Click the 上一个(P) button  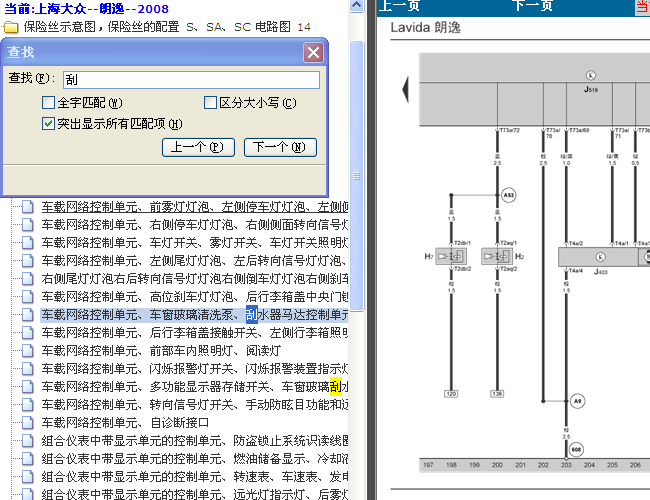(198, 147)
